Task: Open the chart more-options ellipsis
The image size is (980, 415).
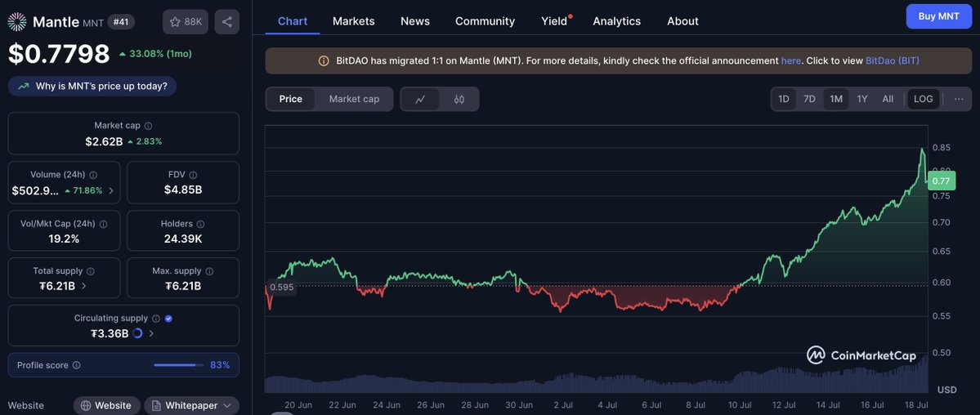Action: [959, 99]
